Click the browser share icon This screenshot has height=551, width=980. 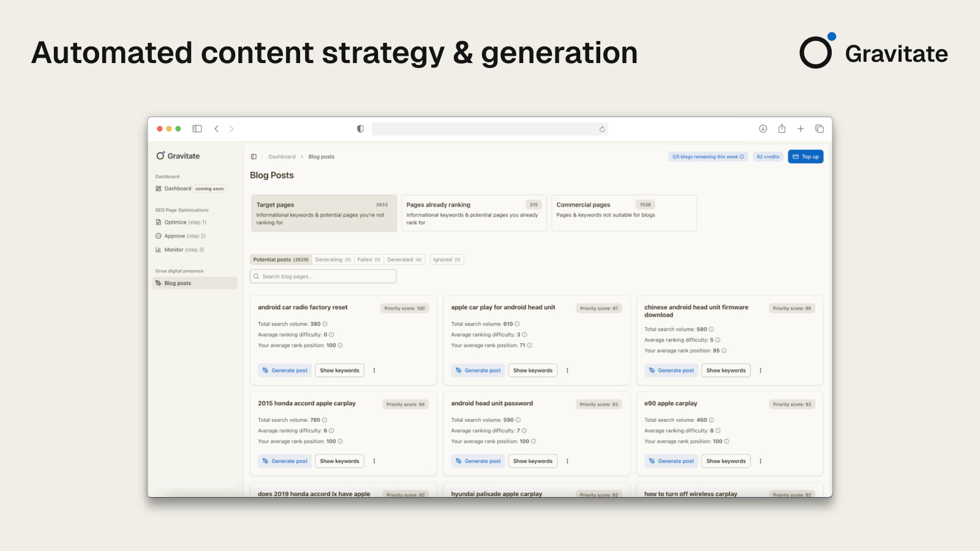(782, 129)
